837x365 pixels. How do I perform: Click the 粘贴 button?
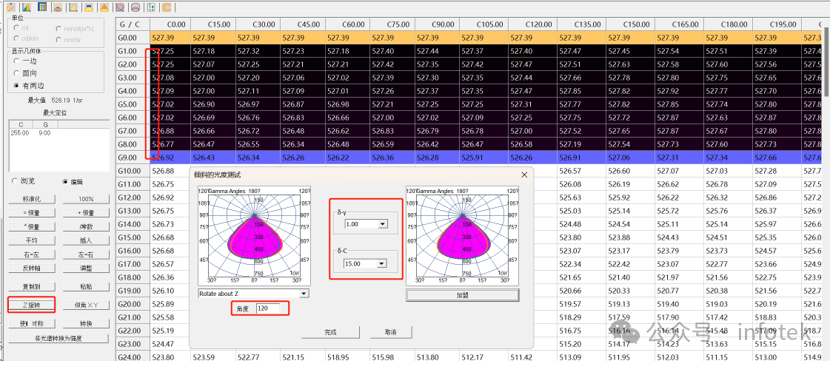click(85, 287)
